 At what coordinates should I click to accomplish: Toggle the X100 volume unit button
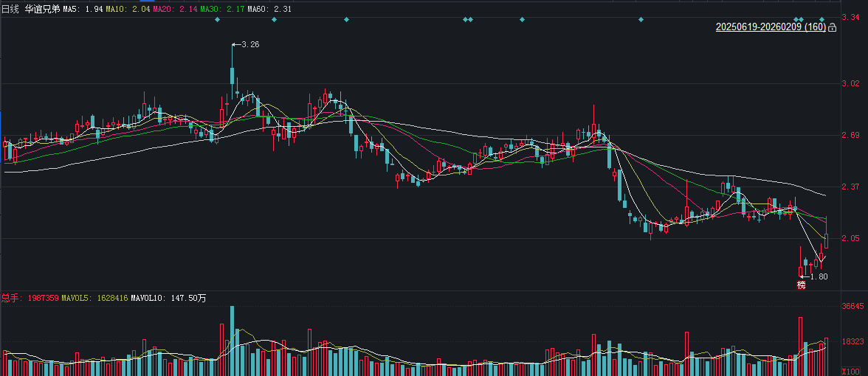pyautogui.click(x=851, y=371)
